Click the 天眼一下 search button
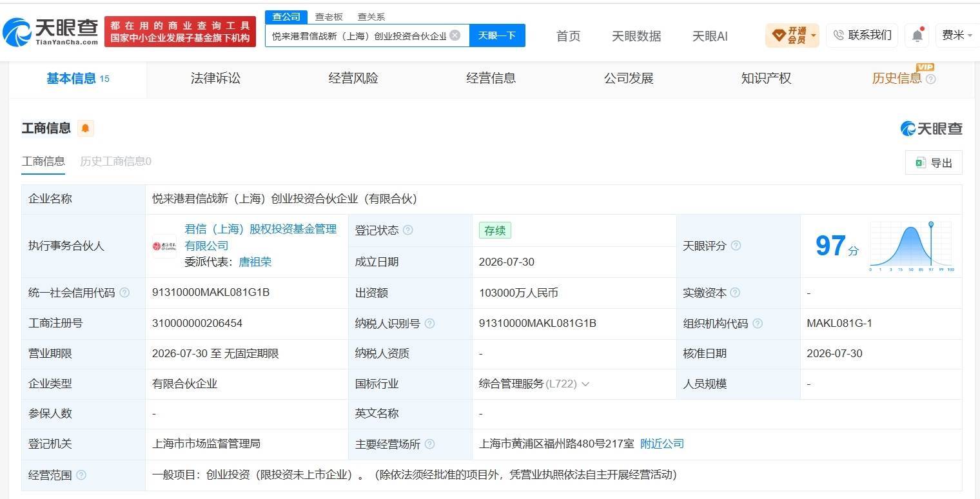Viewport: 980px width, 499px height. (x=497, y=35)
